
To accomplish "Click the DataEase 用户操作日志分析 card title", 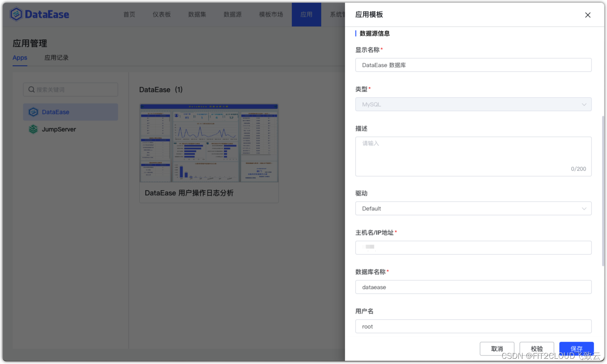I will click(x=189, y=193).
